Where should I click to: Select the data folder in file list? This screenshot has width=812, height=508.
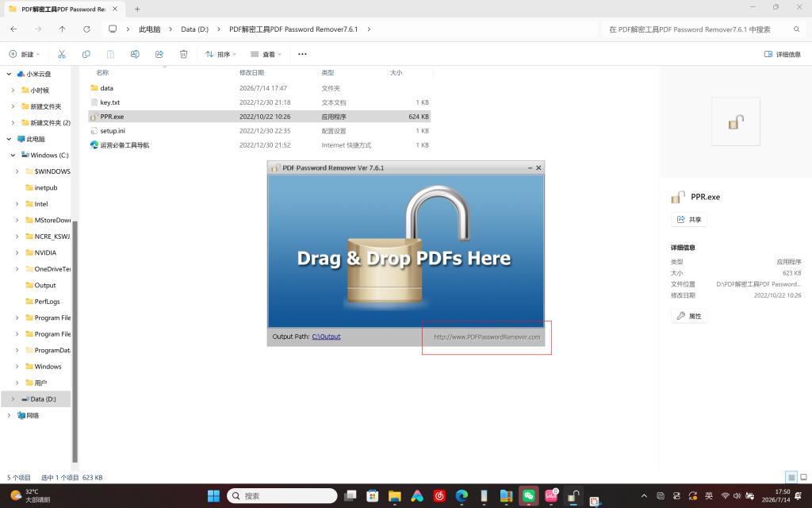[x=259, y=88]
